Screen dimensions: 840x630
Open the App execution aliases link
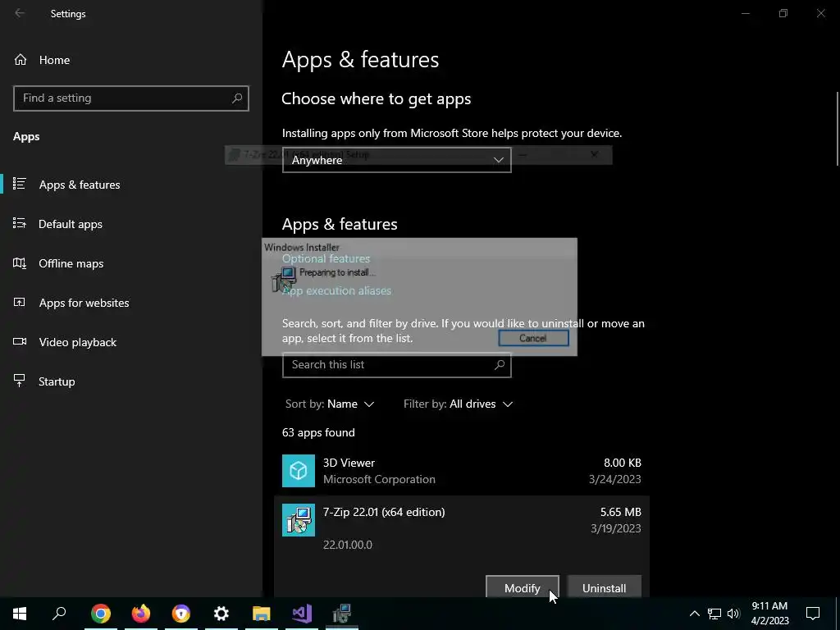tap(336, 290)
